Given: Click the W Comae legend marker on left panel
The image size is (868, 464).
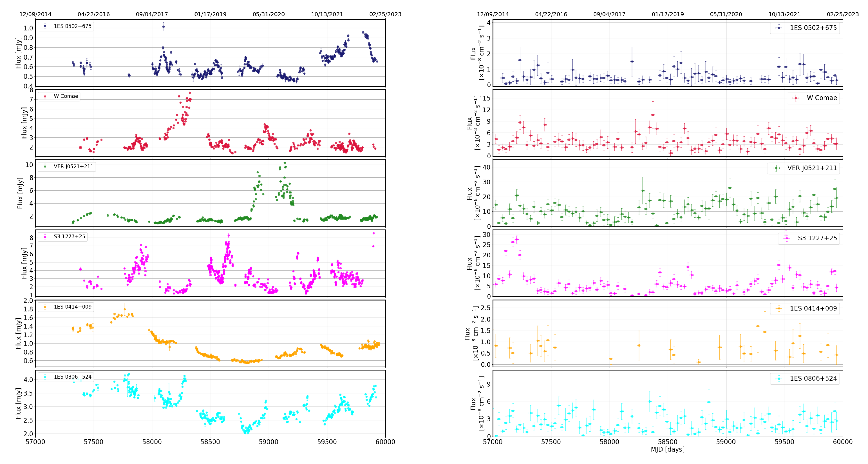Looking at the screenshot, I should 45,96.
